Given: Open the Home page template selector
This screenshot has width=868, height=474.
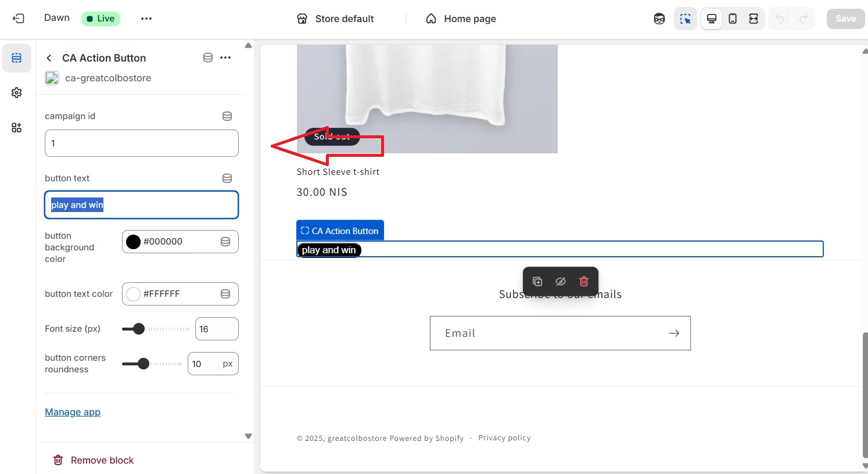Looking at the screenshot, I should pyautogui.click(x=461, y=19).
